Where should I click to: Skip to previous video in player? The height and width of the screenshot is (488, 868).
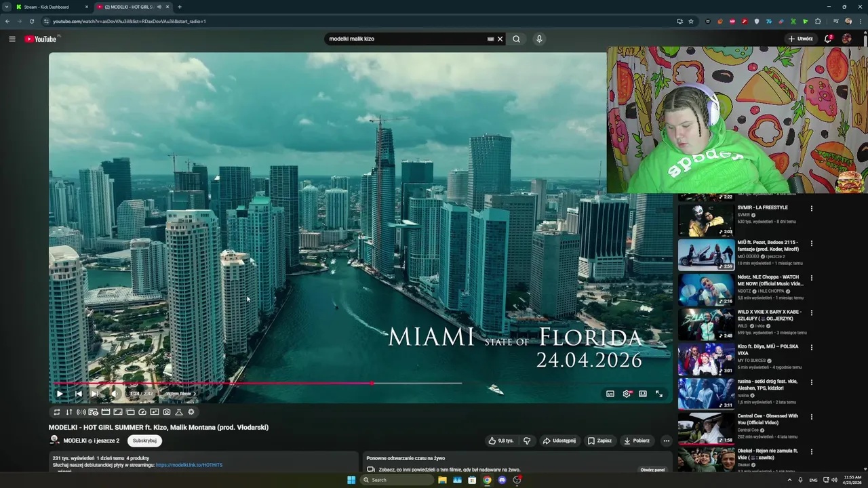coord(79,394)
